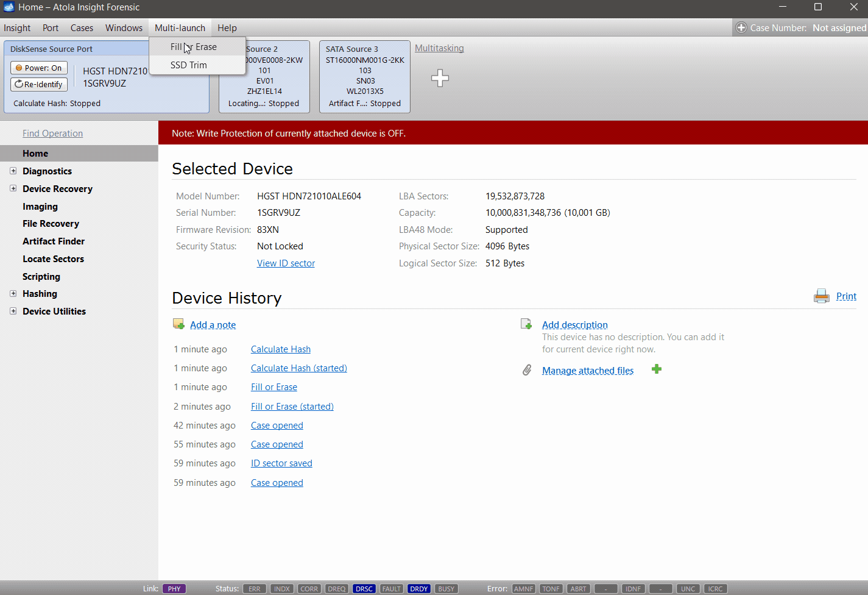This screenshot has width=868, height=595.
Task: Choose Fill or Erase from Multi-launch menu
Action: tap(197, 47)
